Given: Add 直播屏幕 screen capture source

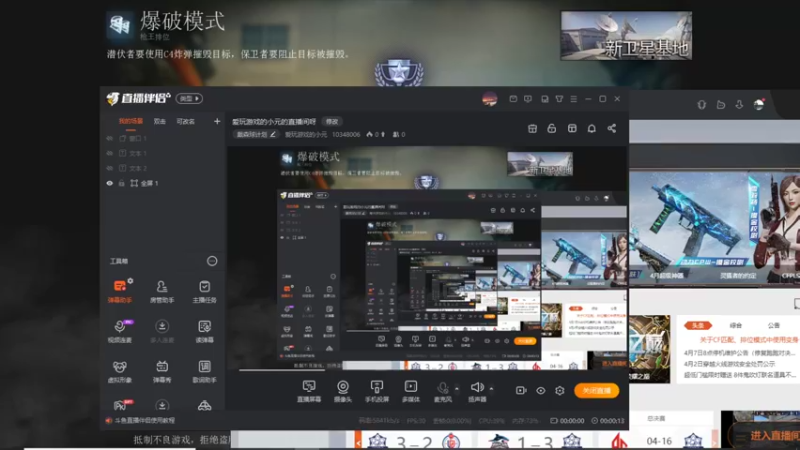Looking at the screenshot, I should coord(309,391).
